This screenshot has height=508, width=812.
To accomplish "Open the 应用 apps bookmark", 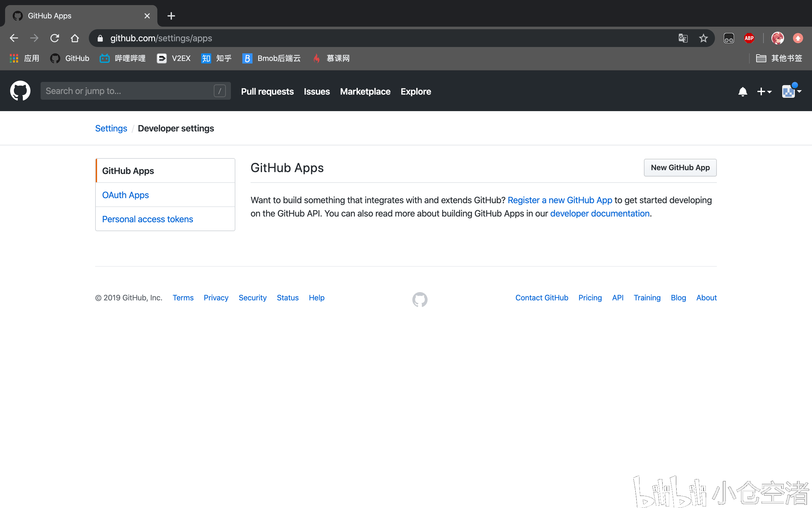I will pos(24,58).
